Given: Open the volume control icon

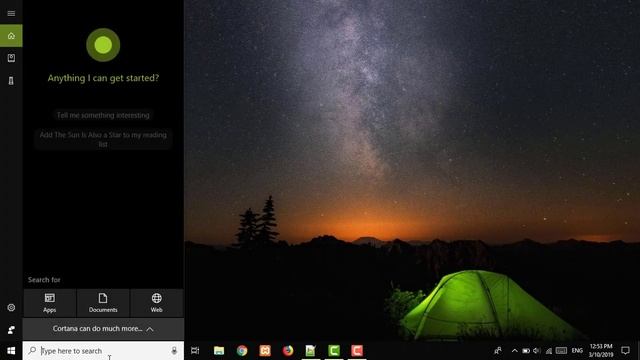Looking at the screenshot, I should tap(537, 351).
